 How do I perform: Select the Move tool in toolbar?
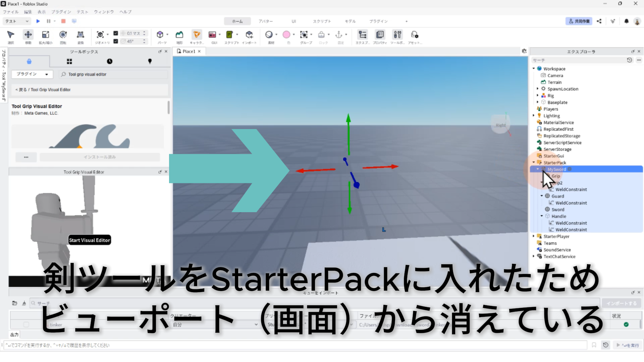pos(28,35)
